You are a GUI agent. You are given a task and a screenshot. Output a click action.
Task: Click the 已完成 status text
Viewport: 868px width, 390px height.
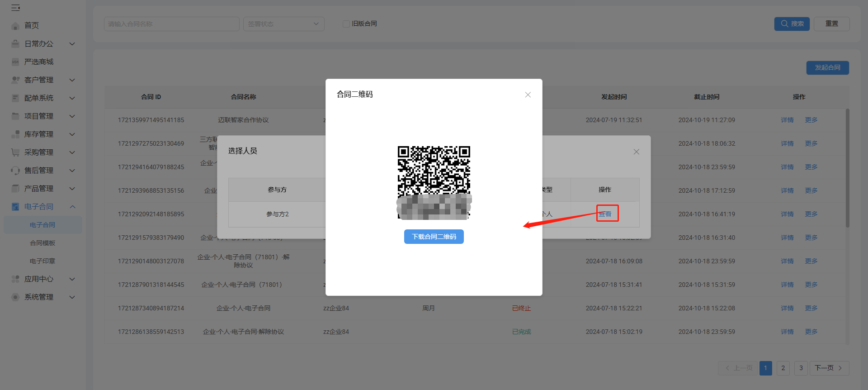coord(521,332)
